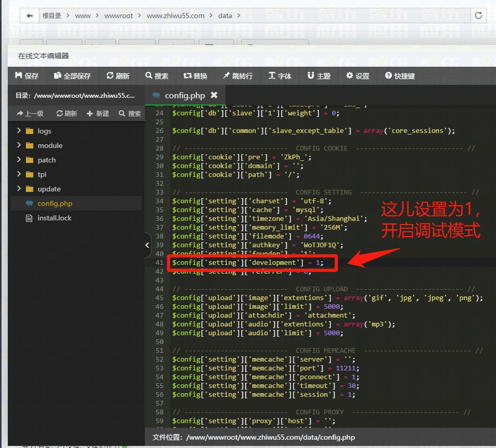Click the refresh icon beside path bar
Viewport: 496px width, 448px height.
tap(478, 16)
